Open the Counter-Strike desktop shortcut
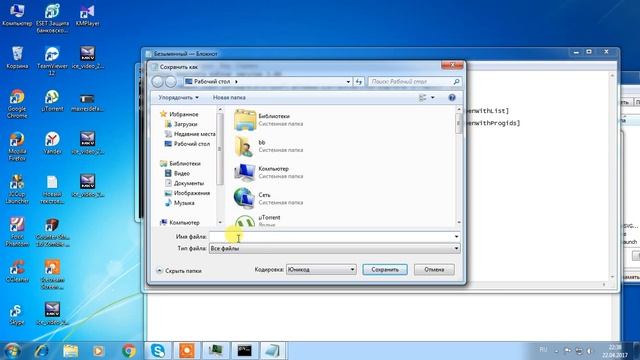 [x=52, y=232]
